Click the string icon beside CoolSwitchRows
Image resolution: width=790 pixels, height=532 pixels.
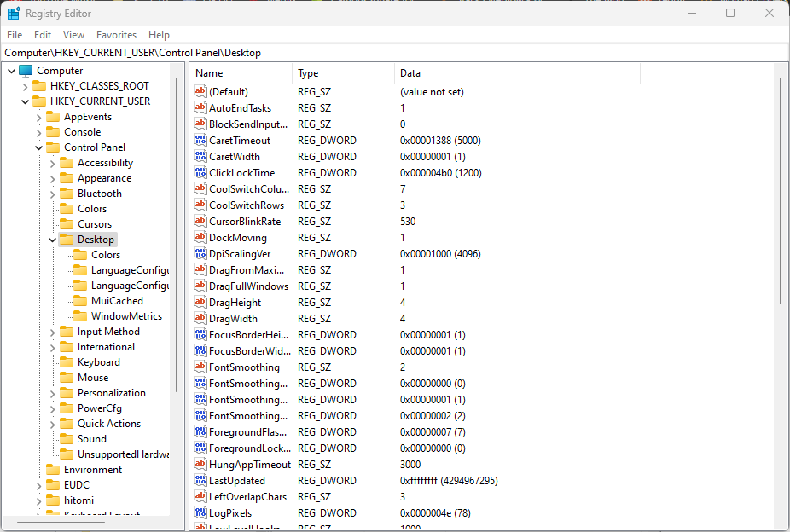click(200, 205)
